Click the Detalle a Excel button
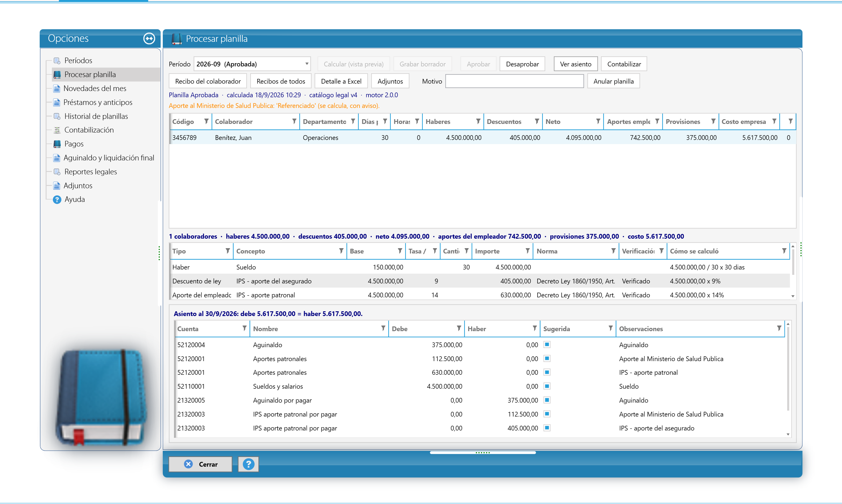Image resolution: width=842 pixels, height=504 pixels. pos(341,81)
